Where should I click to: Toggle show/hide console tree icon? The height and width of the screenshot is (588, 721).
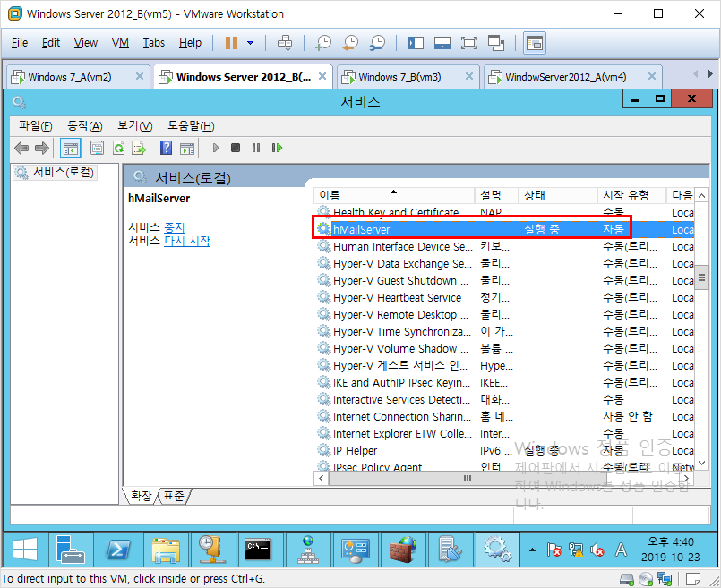71,148
